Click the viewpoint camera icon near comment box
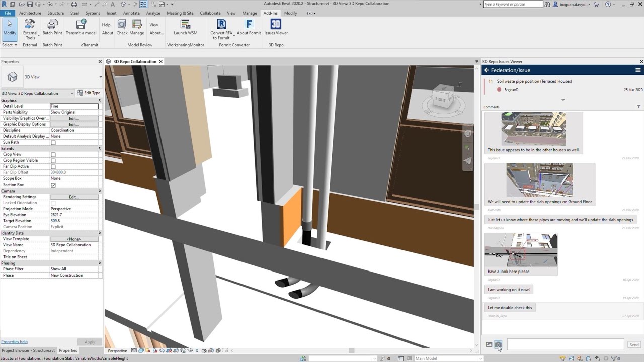Screen dimensions: 644x362 (498, 344)
